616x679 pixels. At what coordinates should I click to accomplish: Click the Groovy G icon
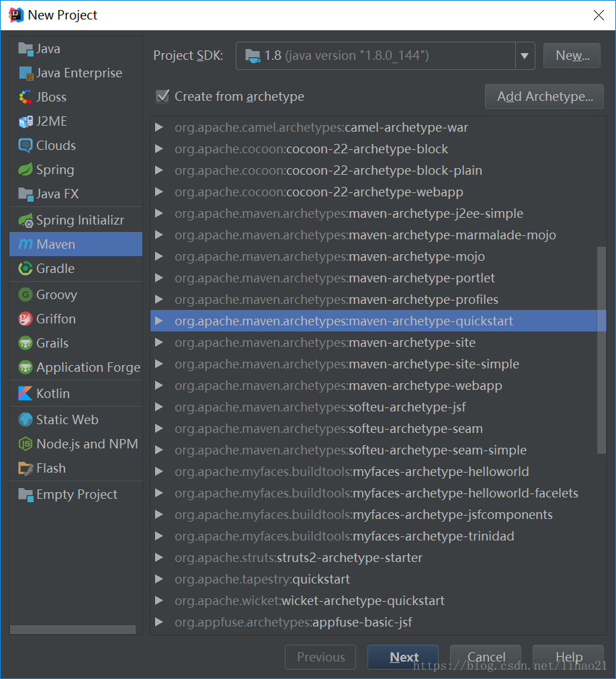point(26,295)
